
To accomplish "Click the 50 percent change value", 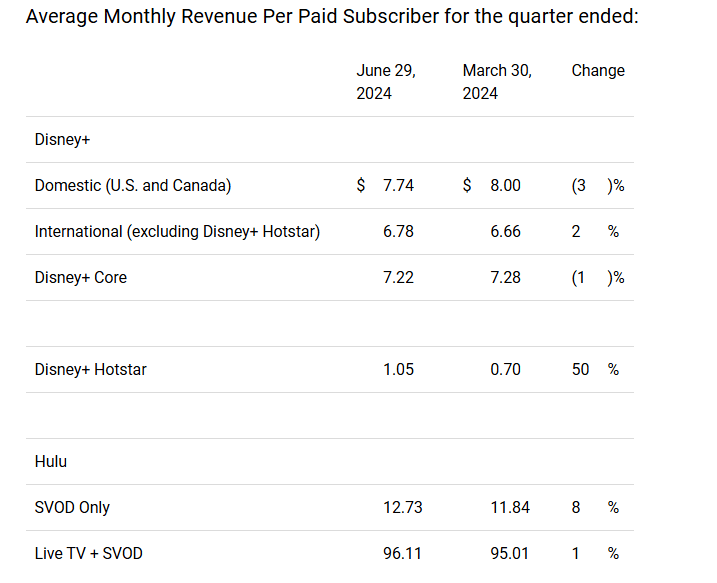I will pos(581,369).
